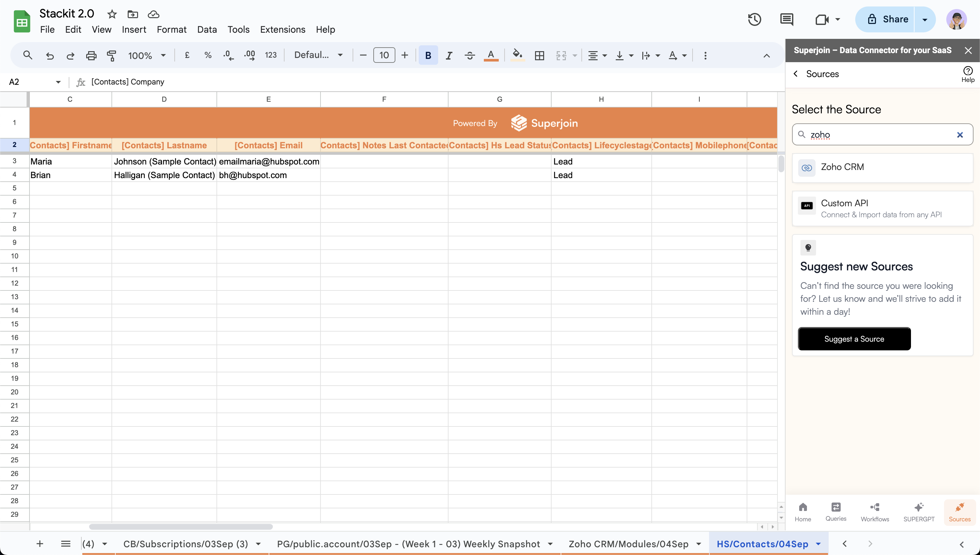Screen dimensions: 980x555
Task: Open Workflows in Superjoin bottom bar
Action: point(874,512)
